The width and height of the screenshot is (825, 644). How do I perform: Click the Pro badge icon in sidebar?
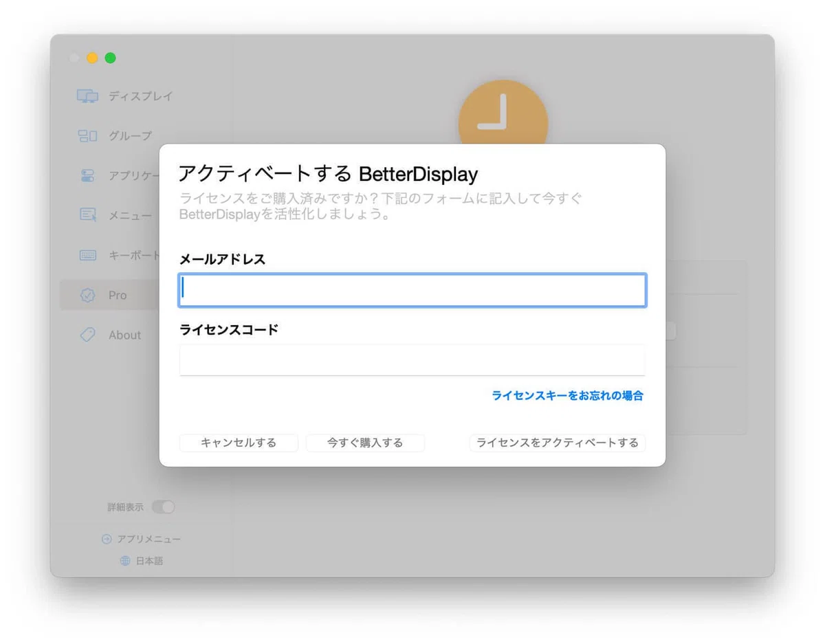pos(87,295)
